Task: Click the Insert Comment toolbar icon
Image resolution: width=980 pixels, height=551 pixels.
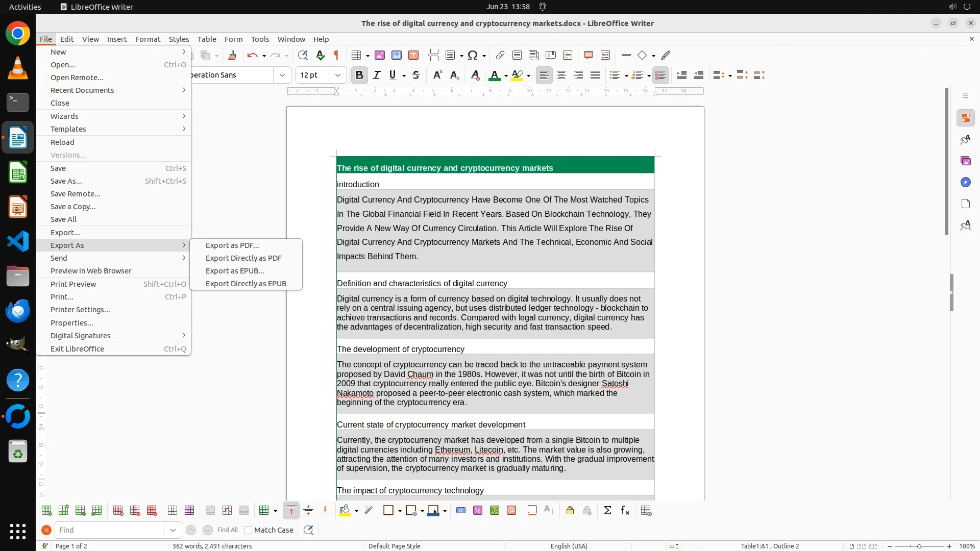Action: click(588, 55)
